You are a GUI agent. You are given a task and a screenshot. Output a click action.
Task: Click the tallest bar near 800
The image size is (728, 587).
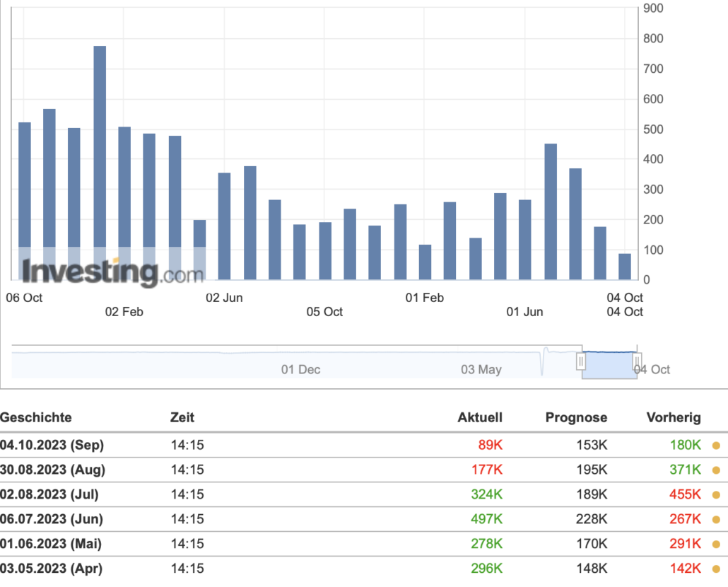100,163
